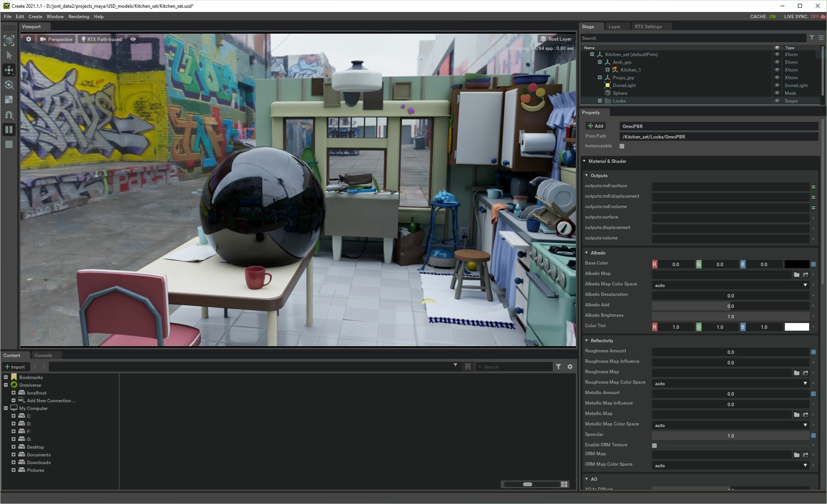Select the Scale tool in left toolbar
Image resolution: width=827 pixels, height=504 pixels.
tap(9, 100)
